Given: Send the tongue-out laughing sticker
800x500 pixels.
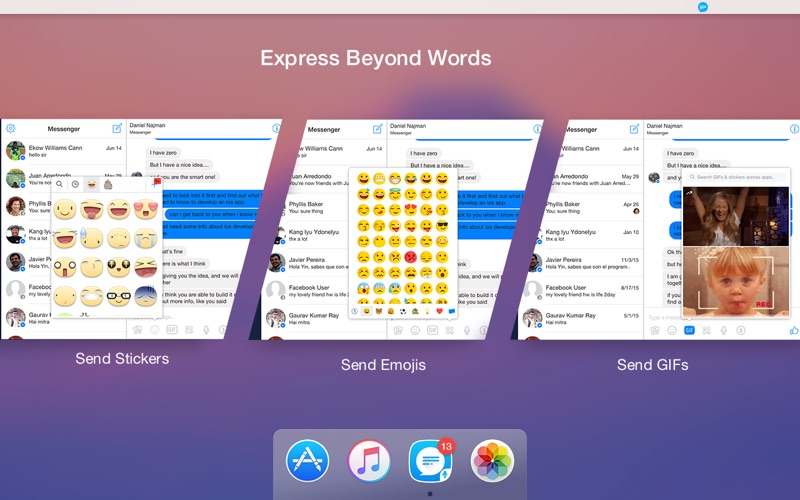Looking at the screenshot, I should coord(92,208).
